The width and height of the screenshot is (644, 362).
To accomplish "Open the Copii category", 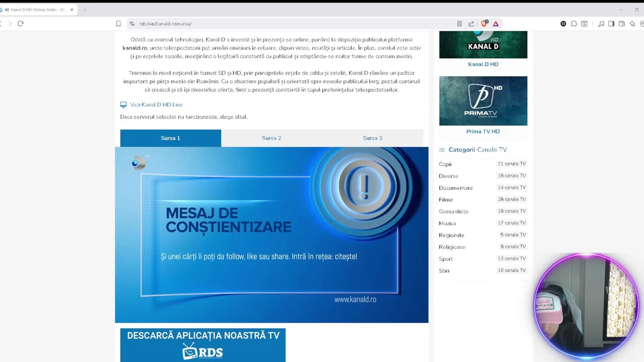I will (x=445, y=164).
